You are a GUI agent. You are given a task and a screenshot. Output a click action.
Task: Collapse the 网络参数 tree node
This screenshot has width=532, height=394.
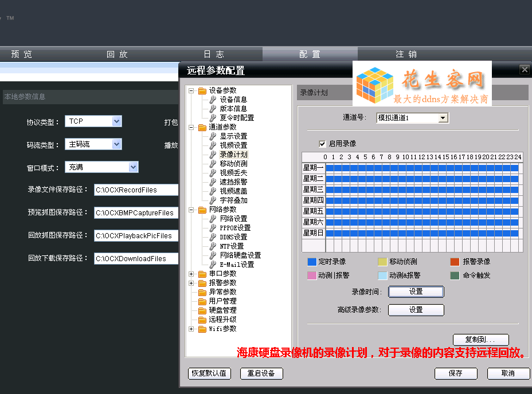click(x=191, y=210)
